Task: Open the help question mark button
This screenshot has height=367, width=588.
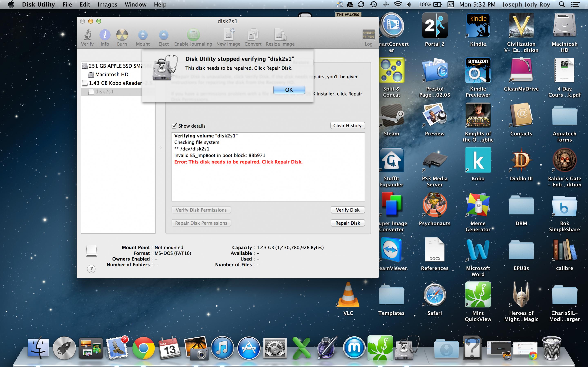Action: coord(91,269)
